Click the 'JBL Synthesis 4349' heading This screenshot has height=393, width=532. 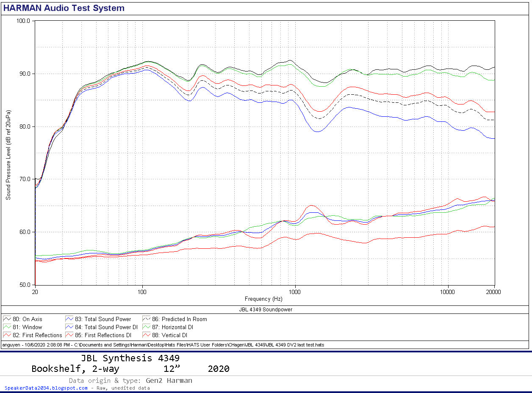click(130, 358)
